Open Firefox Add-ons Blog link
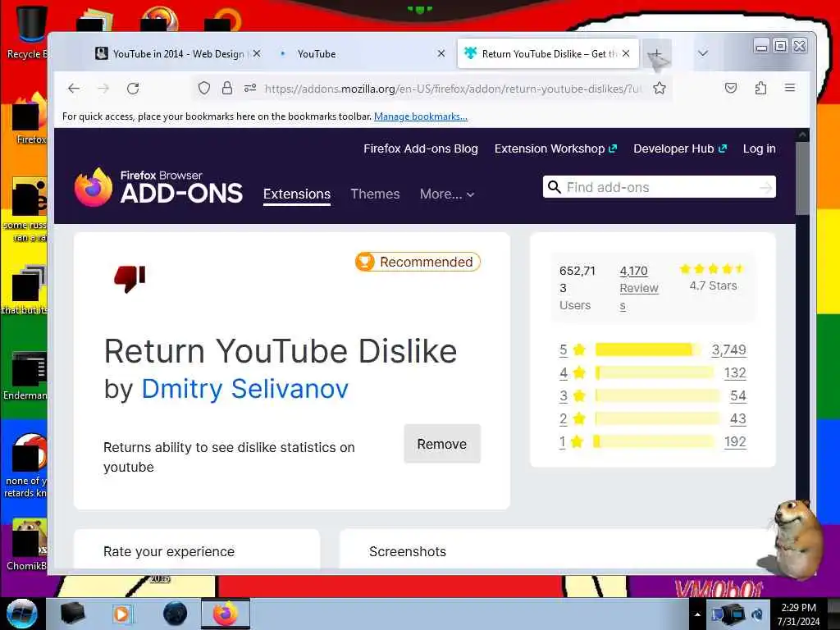The width and height of the screenshot is (840, 630). pyautogui.click(x=421, y=149)
